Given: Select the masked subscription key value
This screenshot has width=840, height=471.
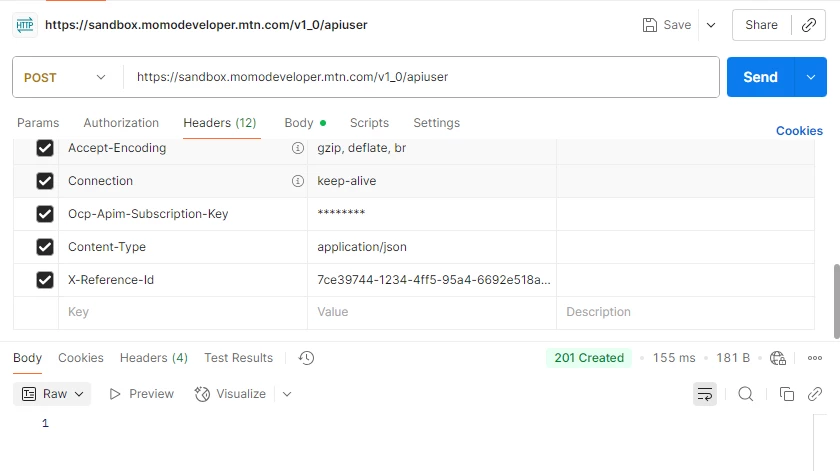Looking at the screenshot, I should point(432,214).
